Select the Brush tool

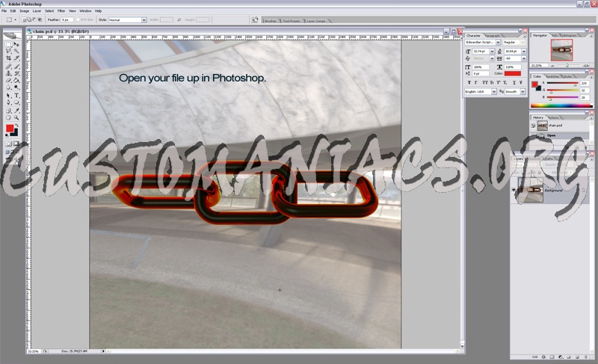[x=16, y=67]
